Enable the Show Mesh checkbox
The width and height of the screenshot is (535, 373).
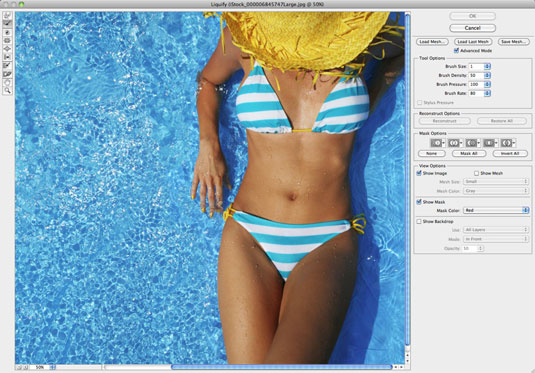[x=476, y=173]
